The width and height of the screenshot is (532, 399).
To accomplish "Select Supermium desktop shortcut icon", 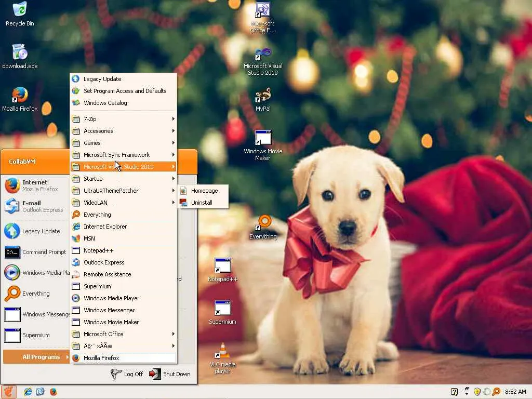I will [222, 312].
